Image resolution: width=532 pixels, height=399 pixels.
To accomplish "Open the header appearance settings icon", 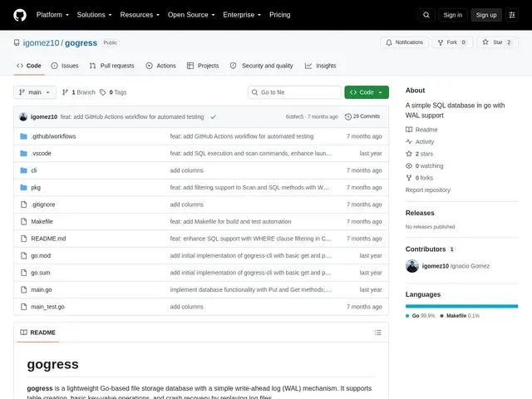I will (x=512, y=15).
